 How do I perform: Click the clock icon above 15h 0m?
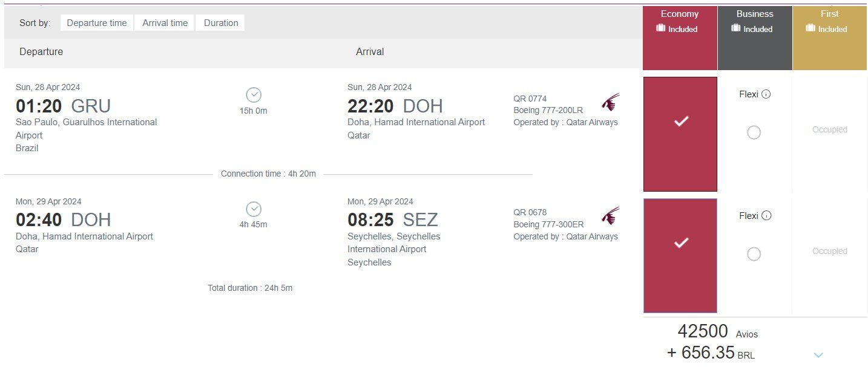(254, 95)
